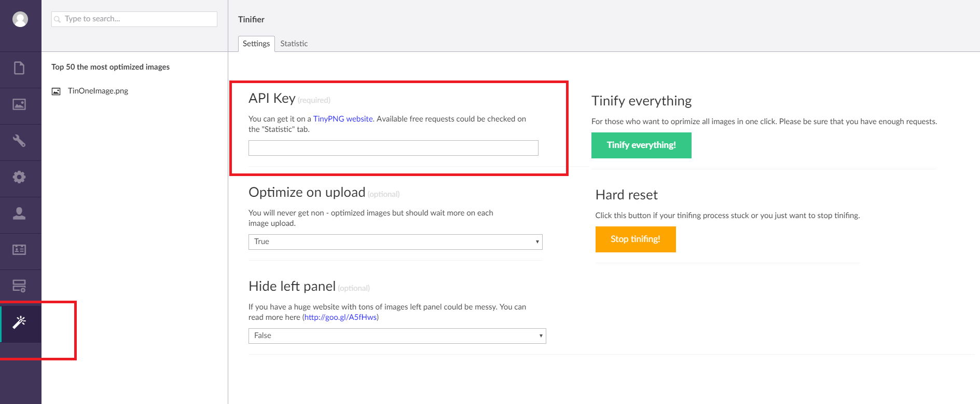Switch to the Settings tab
This screenshot has width=980, height=404.
pyautogui.click(x=256, y=44)
